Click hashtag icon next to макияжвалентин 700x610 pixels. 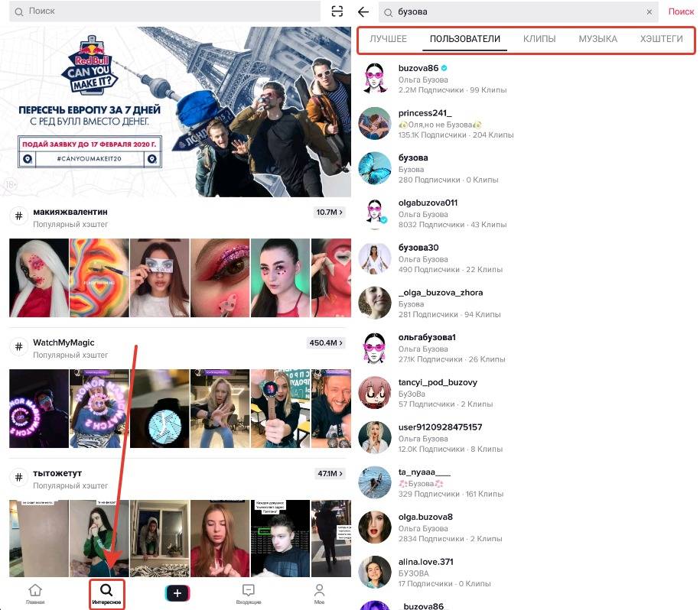[x=18, y=216]
